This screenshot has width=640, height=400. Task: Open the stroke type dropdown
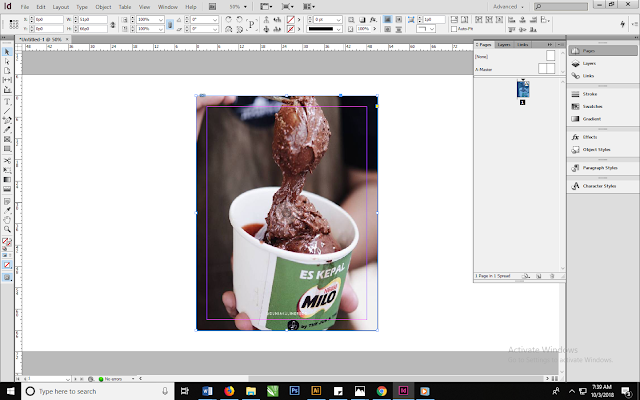[338, 29]
